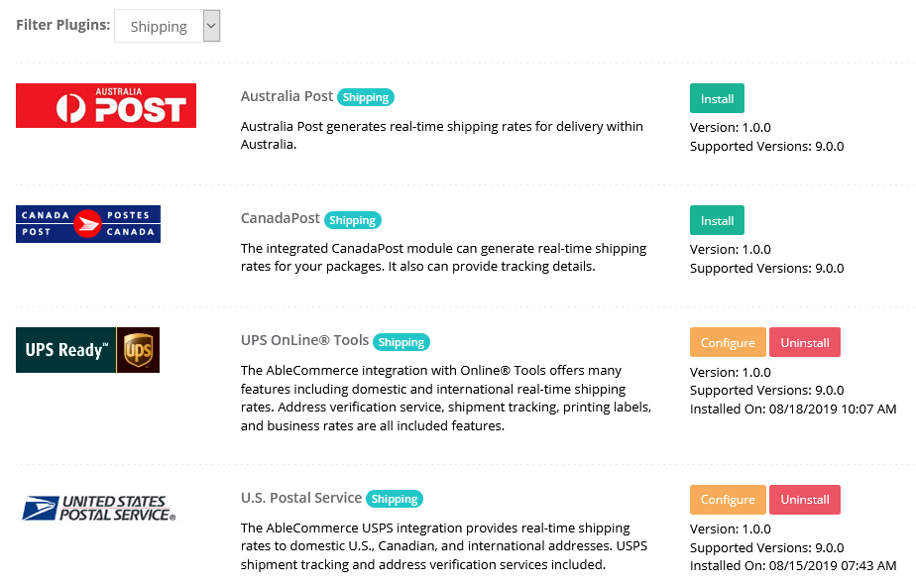
Task: Open the U.S. Postal Service plugin title
Action: [301, 498]
